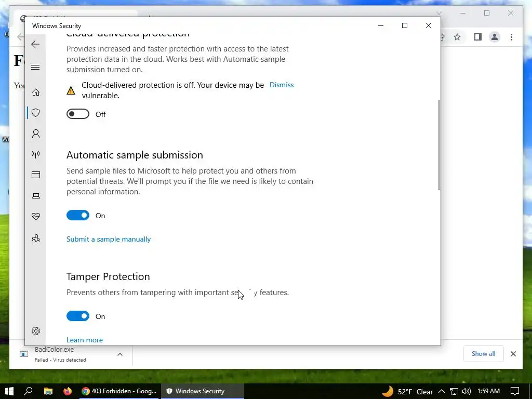Click Submit a sample manually link

[x=108, y=239]
